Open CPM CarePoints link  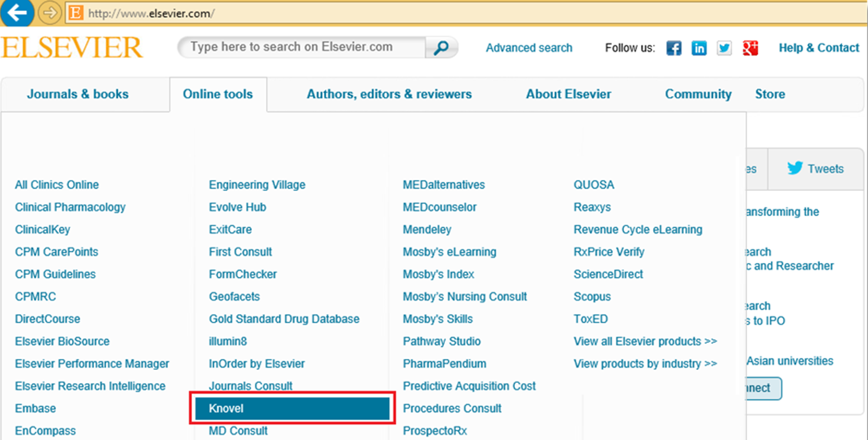[57, 252]
